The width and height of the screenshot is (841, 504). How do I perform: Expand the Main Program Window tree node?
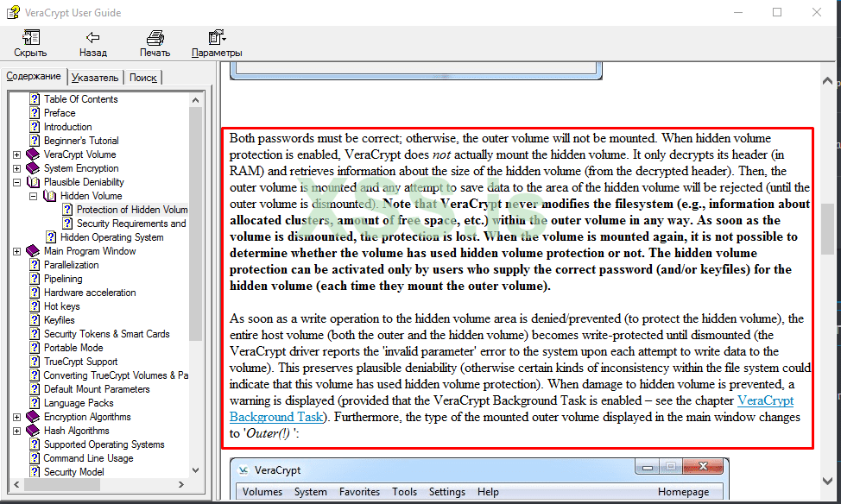click(x=17, y=251)
